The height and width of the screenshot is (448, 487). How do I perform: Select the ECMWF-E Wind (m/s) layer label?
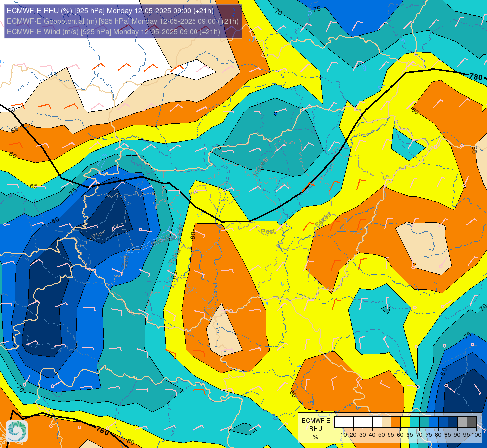pos(113,32)
